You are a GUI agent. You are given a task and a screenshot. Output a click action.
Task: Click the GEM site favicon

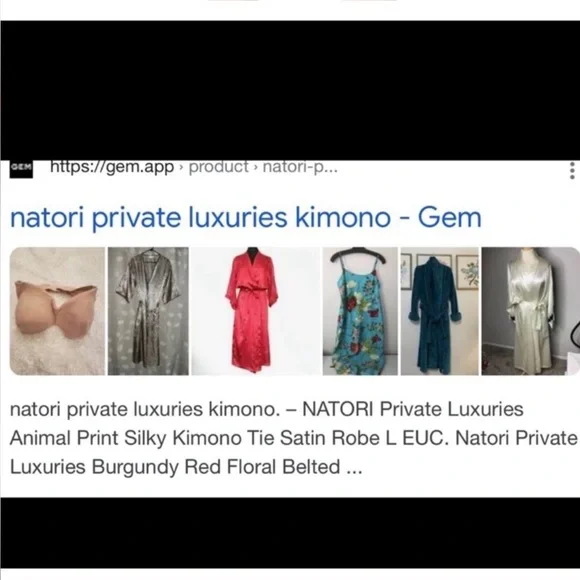point(21,169)
